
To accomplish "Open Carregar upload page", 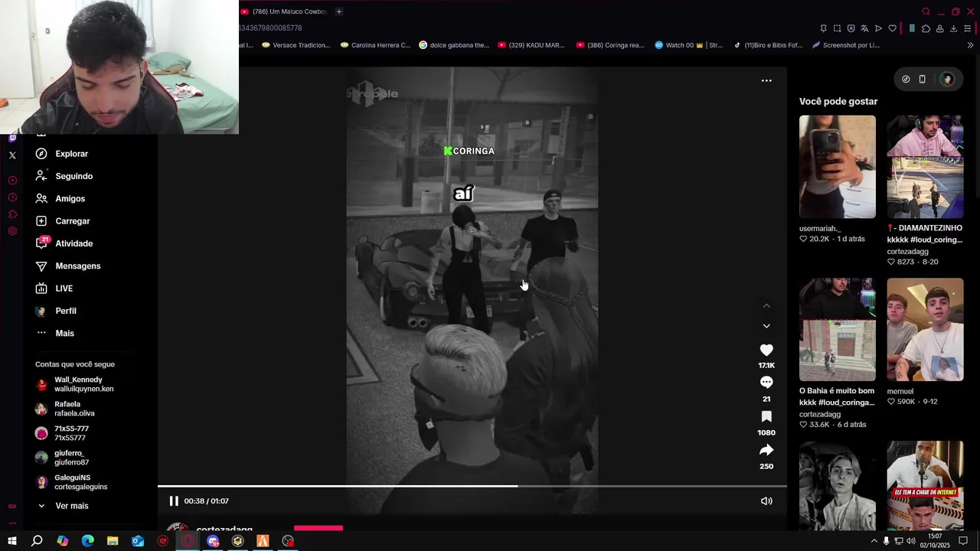I will [x=63, y=221].
